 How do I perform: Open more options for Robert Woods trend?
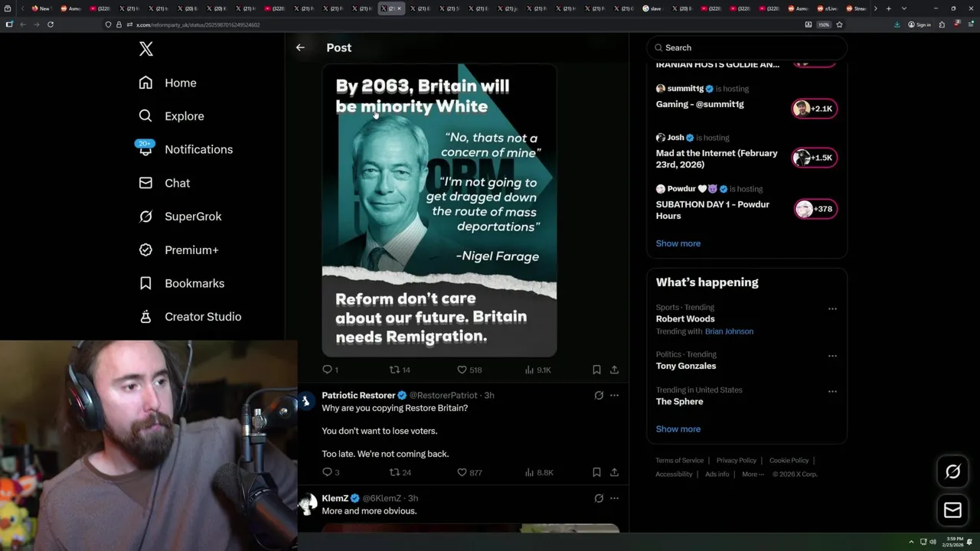(x=832, y=309)
